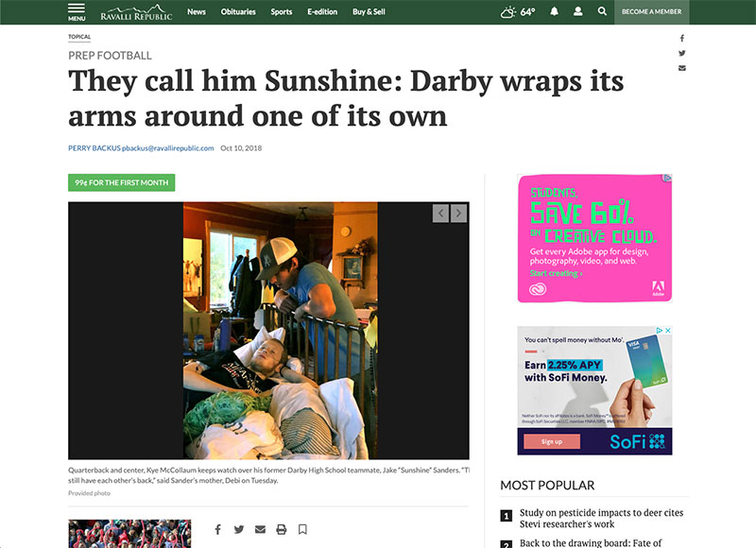Print the article with the printer icon
The height and width of the screenshot is (548, 756).
281,529
